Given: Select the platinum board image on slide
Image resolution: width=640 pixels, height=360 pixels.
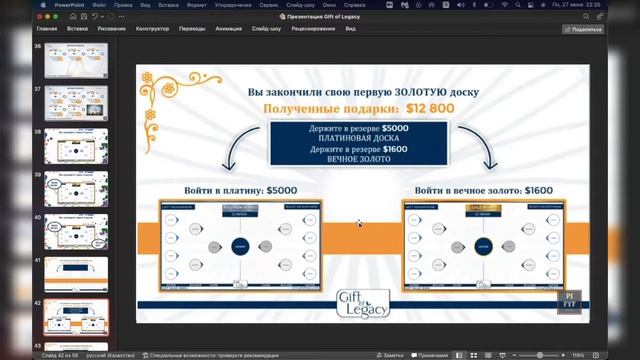Looking at the screenshot, I should (x=240, y=246).
